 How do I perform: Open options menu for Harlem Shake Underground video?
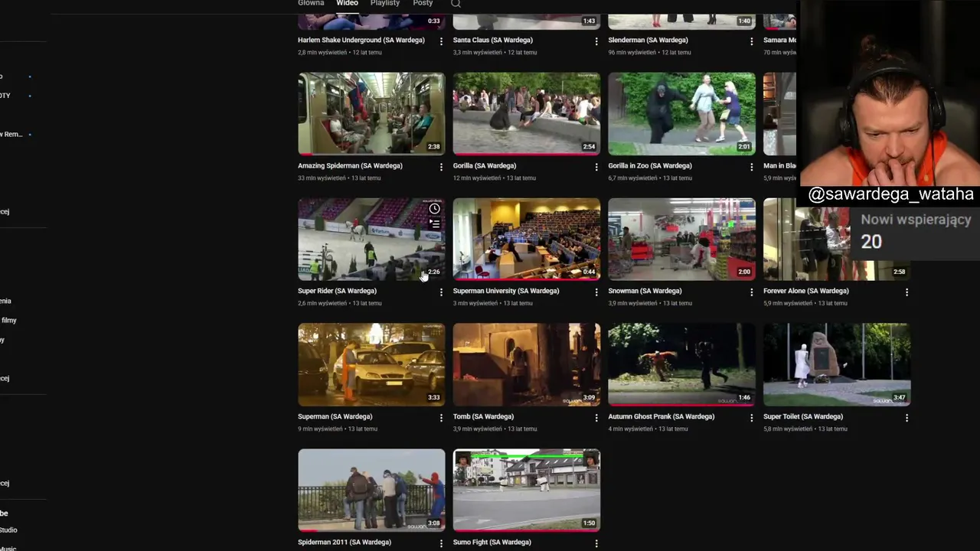(x=441, y=41)
